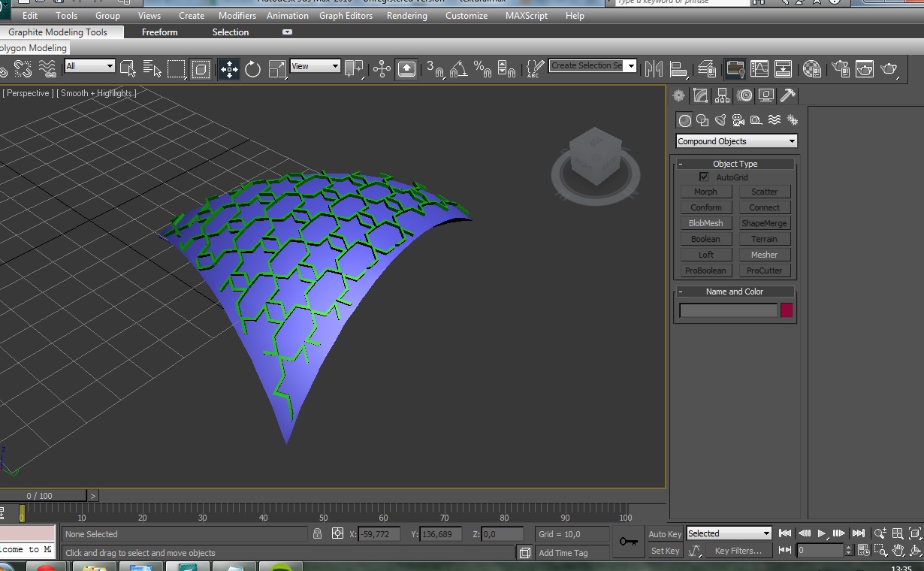924x571 pixels.
Task: Open the Modify panel tab
Action: coord(700,95)
